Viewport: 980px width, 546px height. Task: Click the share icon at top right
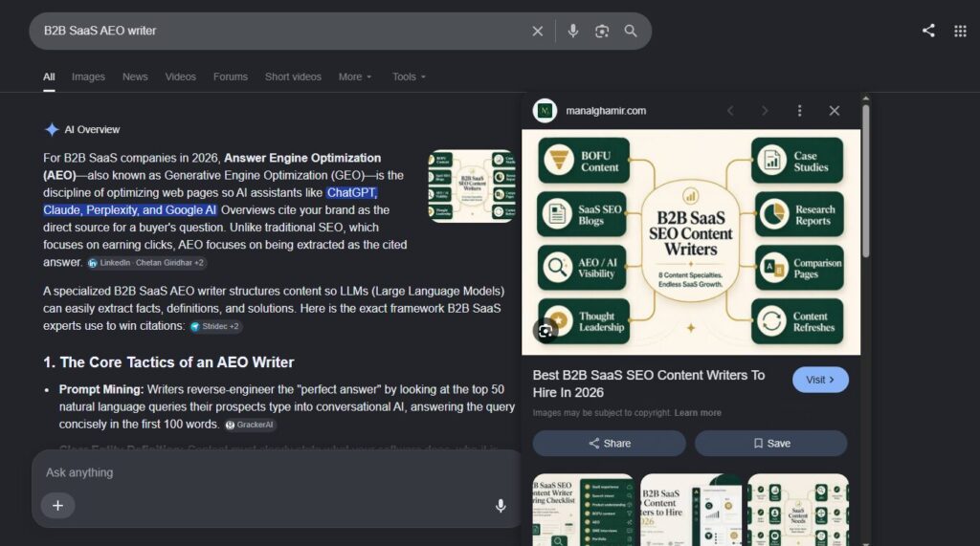coord(928,31)
